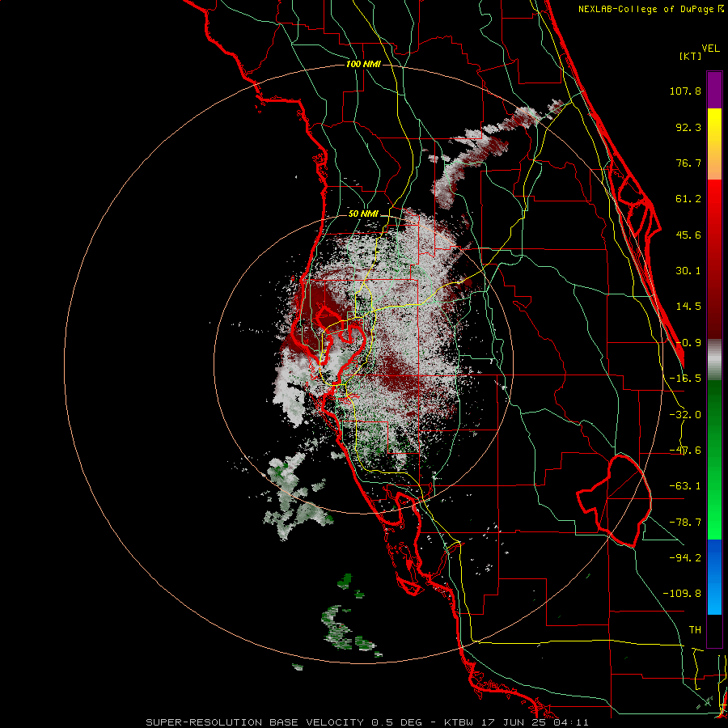Click the Super-Resolution Base Velocity caption
Viewport: 728px width, 728px height.
click(x=367, y=722)
